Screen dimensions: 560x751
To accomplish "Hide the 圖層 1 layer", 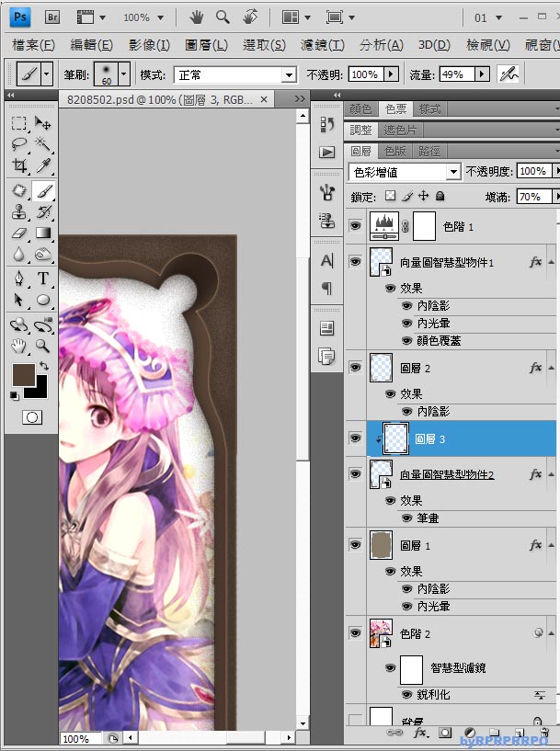I will coord(356,544).
